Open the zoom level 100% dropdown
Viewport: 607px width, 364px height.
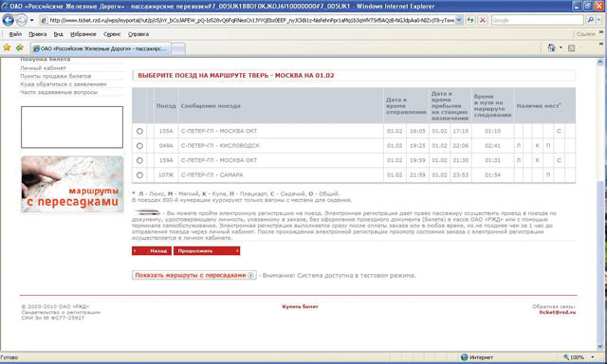(592, 357)
